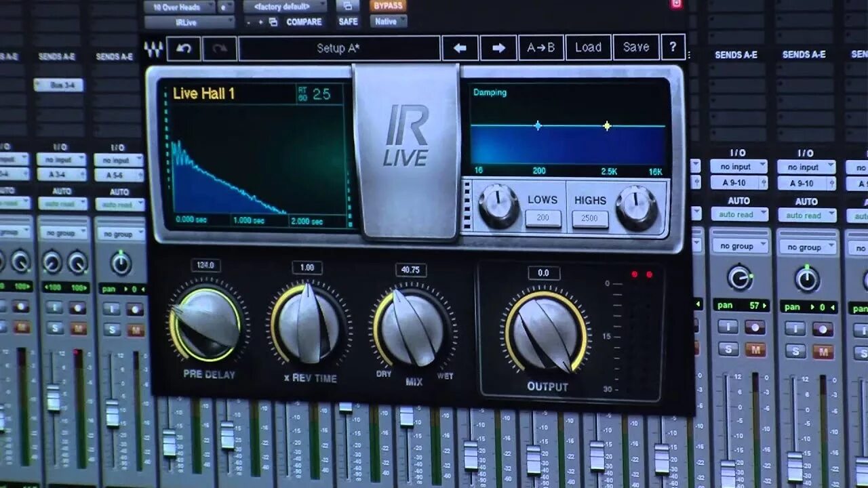Screen dimensions: 868x488
Task: Click the Pre Delay value 134.0
Action: coord(205,266)
